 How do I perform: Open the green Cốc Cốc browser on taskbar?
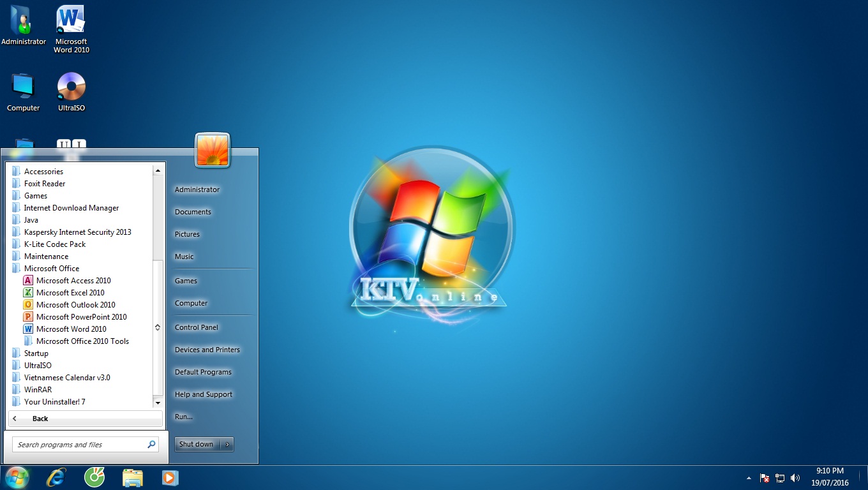(x=94, y=477)
